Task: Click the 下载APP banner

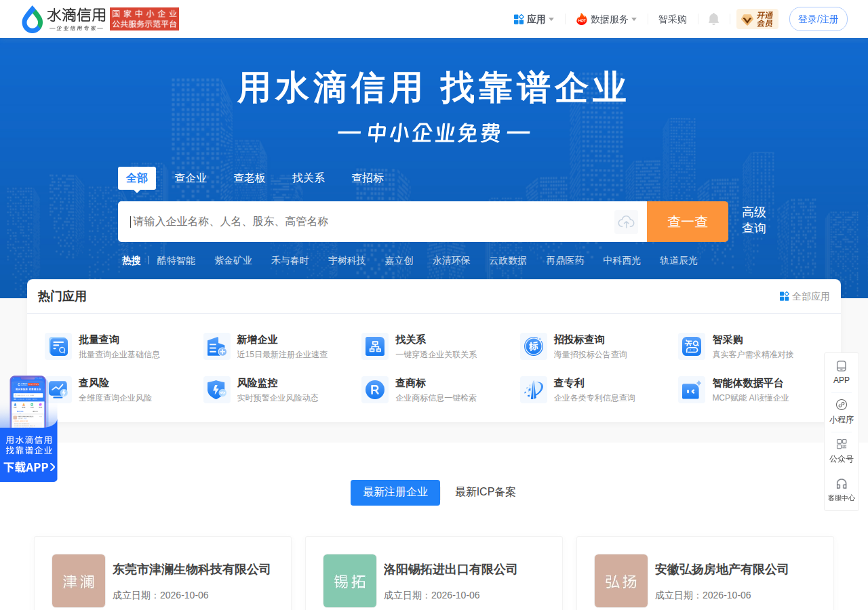Action: tap(28, 429)
